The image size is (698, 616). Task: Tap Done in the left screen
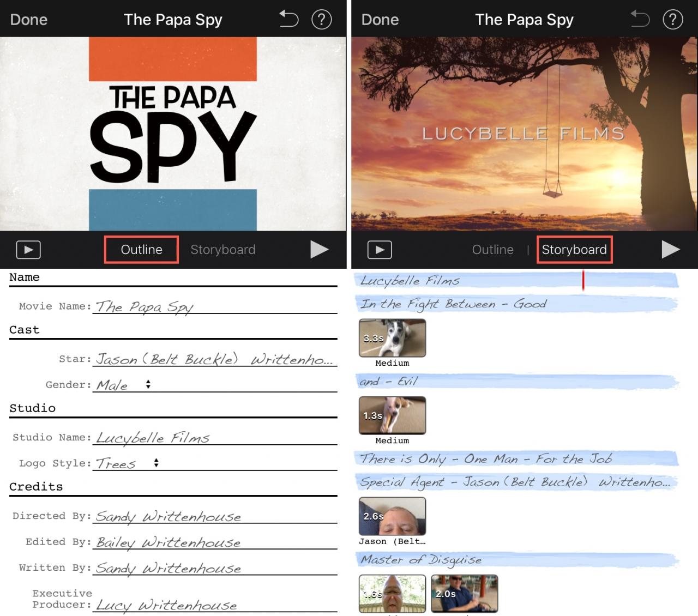[x=29, y=20]
